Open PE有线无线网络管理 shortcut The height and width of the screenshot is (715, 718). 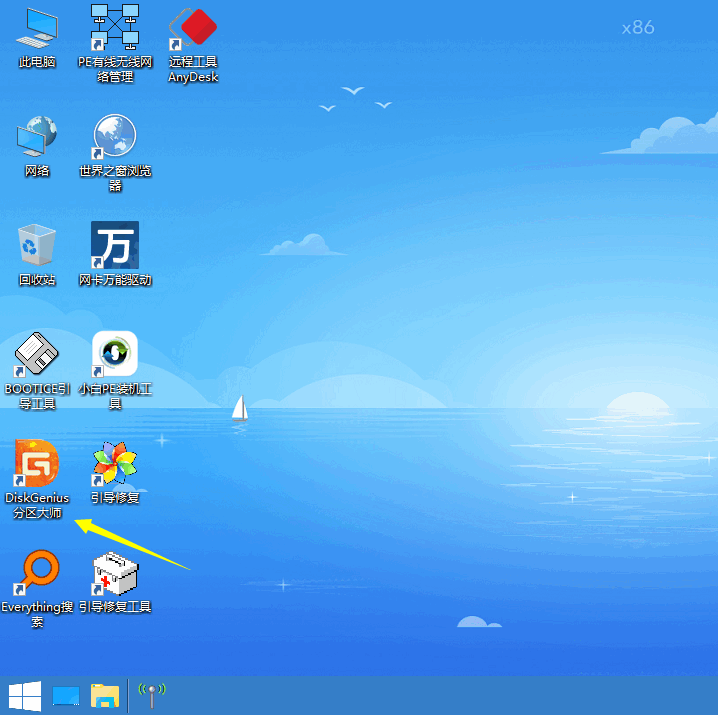[115, 28]
